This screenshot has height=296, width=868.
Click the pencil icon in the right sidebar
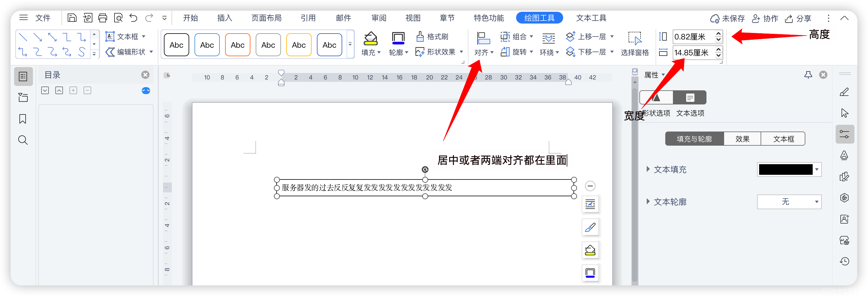(x=844, y=92)
